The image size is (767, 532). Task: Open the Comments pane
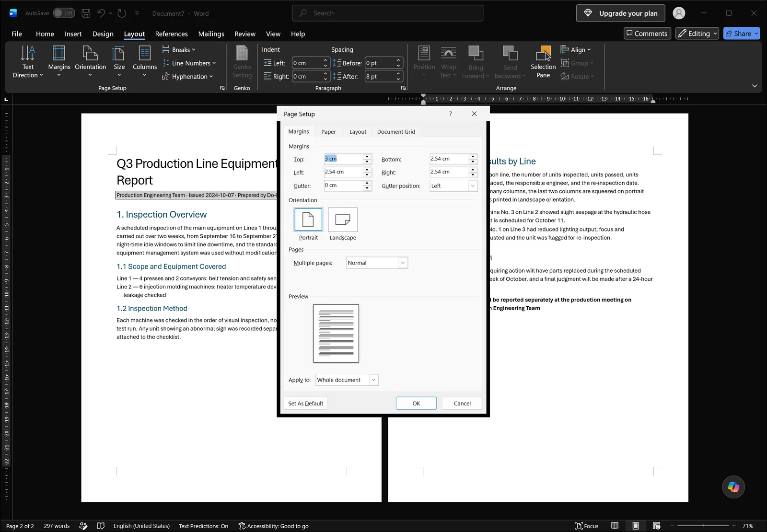pyautogui.click(x=647, y=34)
